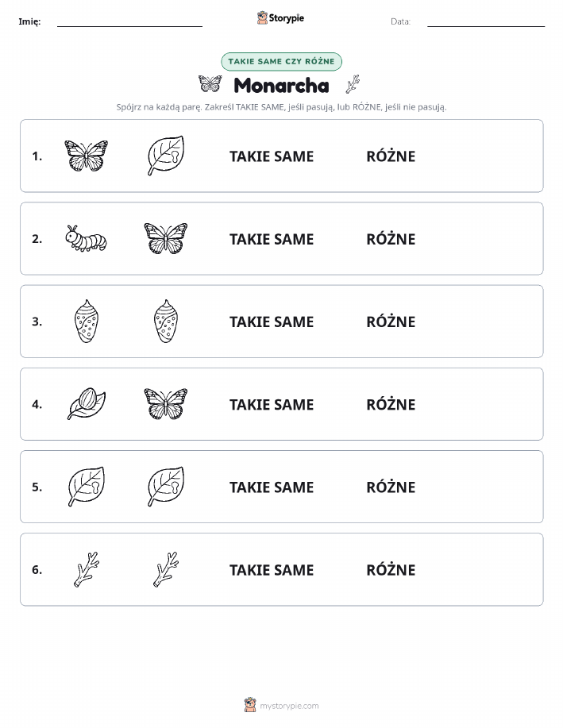
Task: Click the left twig icon in row 6
Action: coord(87,569)
